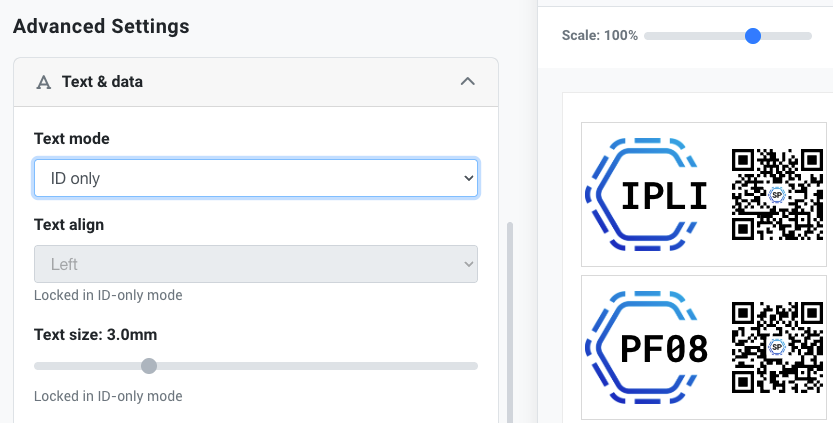833x423 pixels.
Task: Click the Text size slider handle
Action: [x=149, y=366]
